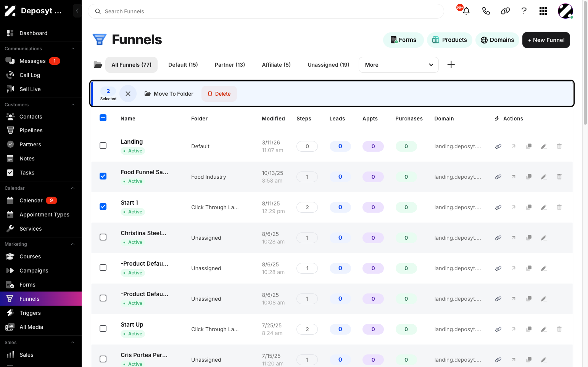
Task: Open the More folders dropdown
Action: (x=398, y=65)
